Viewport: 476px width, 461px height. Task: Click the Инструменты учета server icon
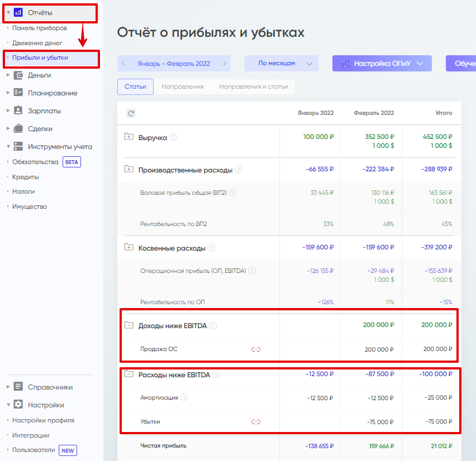(x=18, y=146)
